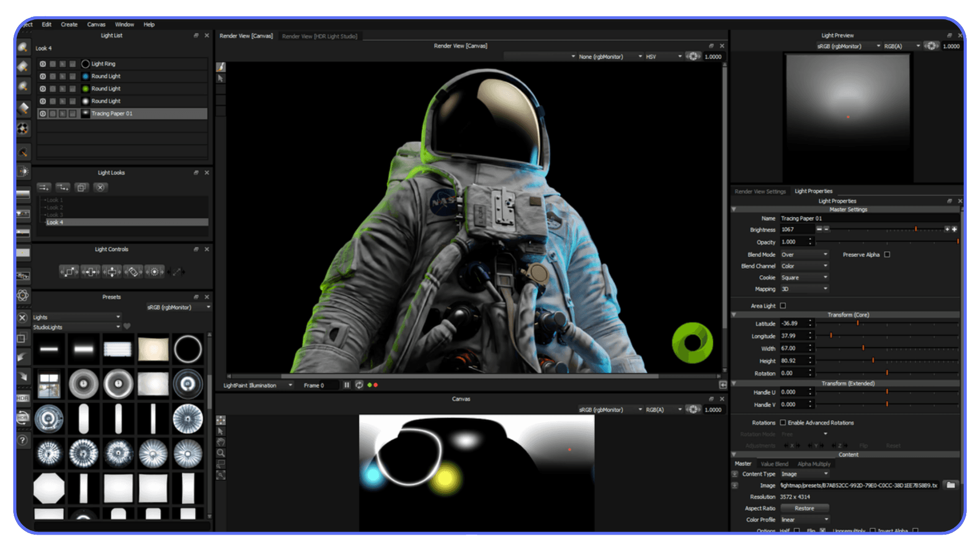This screenshot has width=980, height=551.
Task: Pause the render in the Render View
Action: (347, 385)
